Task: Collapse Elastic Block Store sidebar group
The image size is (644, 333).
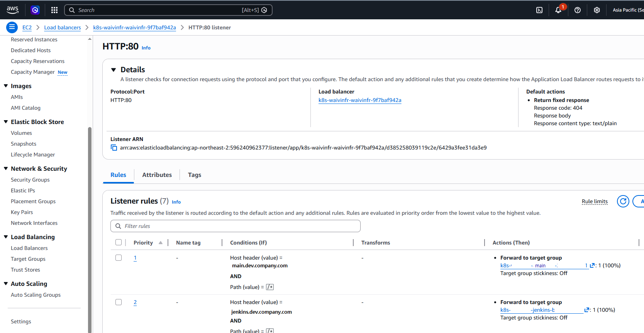Action: (6, 122)
